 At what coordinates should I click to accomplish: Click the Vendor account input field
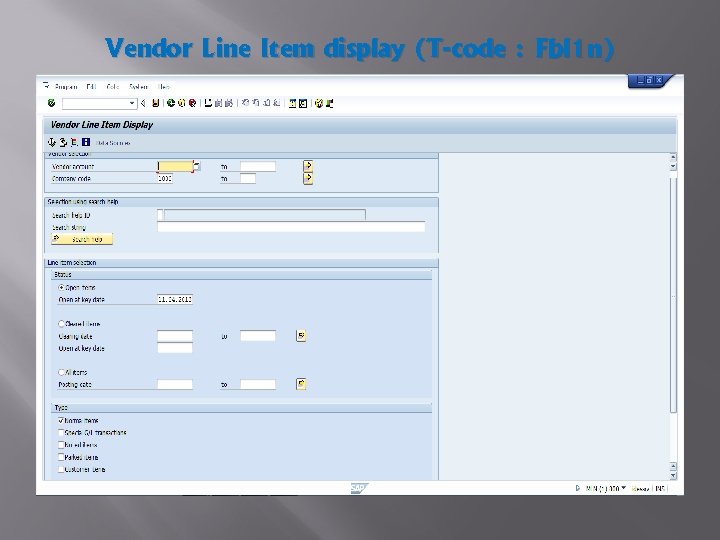175,166
